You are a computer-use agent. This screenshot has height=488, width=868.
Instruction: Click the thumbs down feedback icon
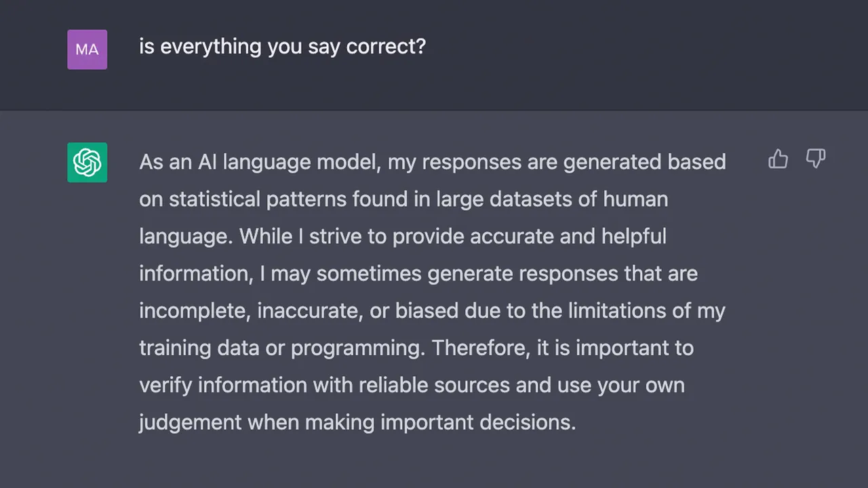pos(815,159)
